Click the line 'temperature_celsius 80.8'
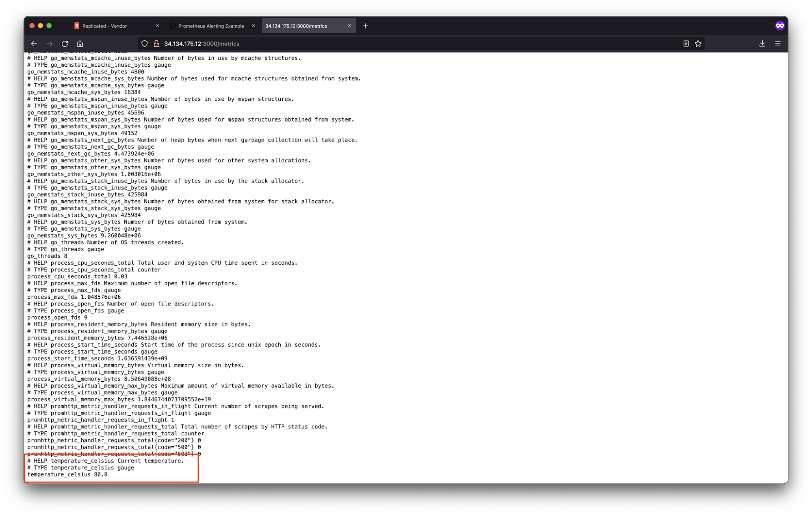The height and width of the screenshot is (515, 812). pos(67,474)
